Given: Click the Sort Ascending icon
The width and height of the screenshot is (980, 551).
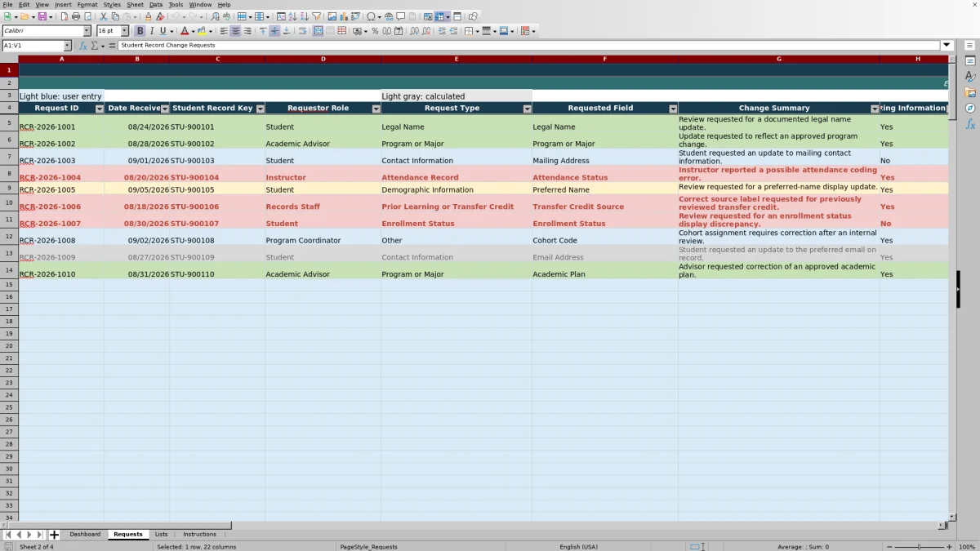Looking at the screenshot, I should click(x=292, y=16).
